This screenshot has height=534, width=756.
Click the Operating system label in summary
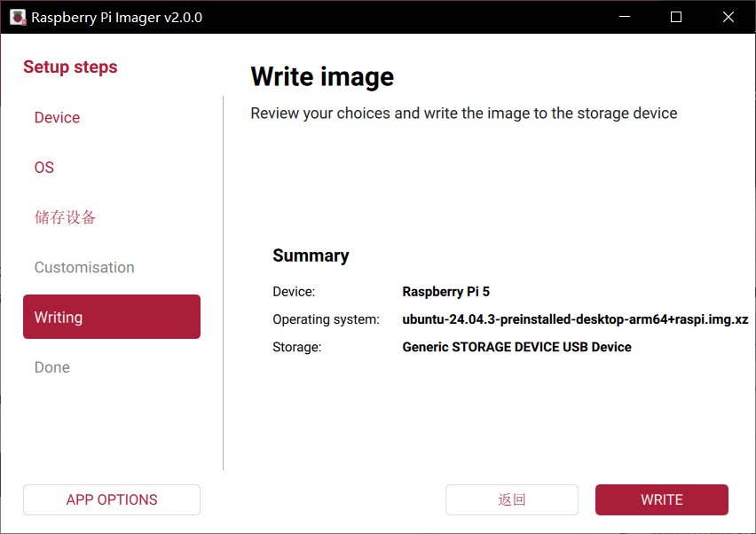326,319
